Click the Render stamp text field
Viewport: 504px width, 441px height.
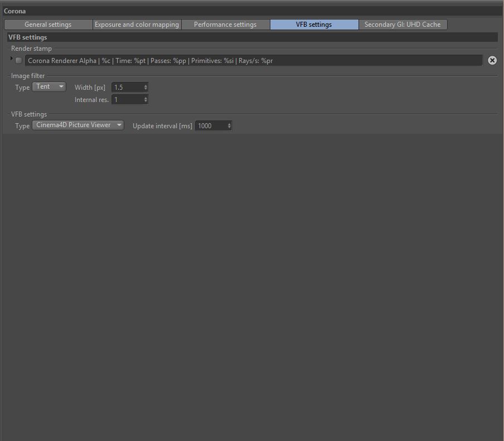coord(254,60)
